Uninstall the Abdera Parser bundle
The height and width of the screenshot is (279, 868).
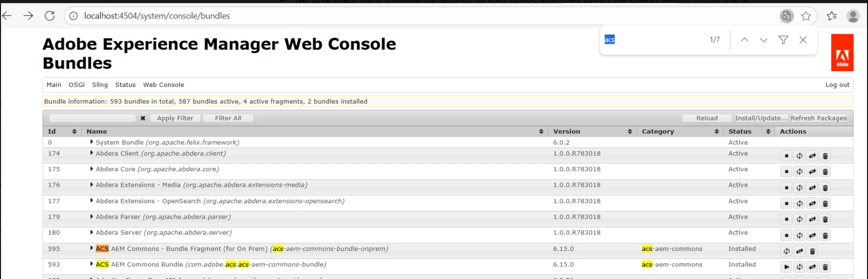[x=825, y=219]
